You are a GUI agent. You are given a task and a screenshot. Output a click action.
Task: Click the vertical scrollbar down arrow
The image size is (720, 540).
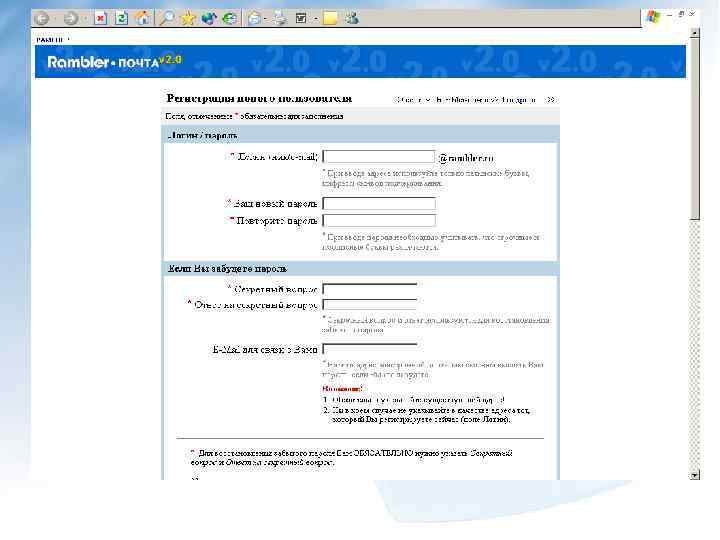(x=695, y=475)
